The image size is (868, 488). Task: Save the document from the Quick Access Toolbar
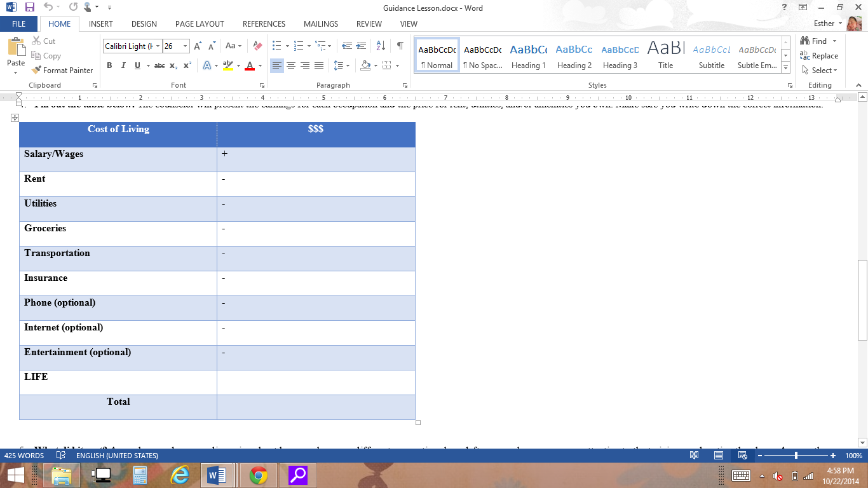[x=29, y=8]
